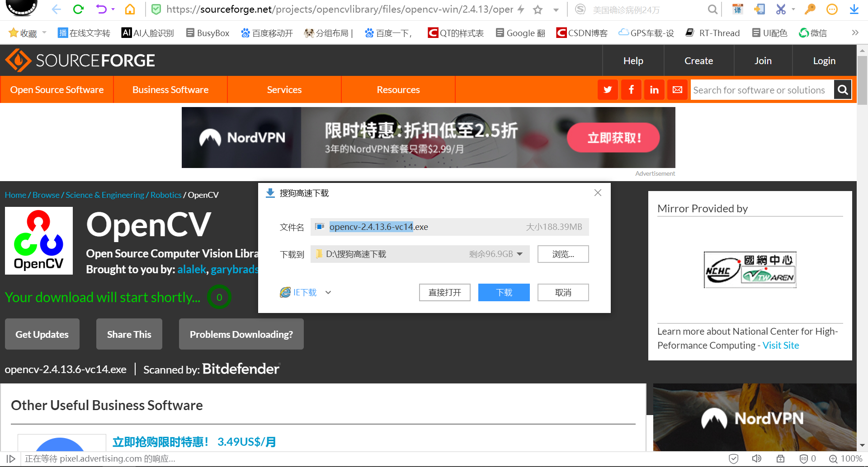Open the Open Source Software menu
The height and width of the screenshot is (467, 868).
(57, 90)
